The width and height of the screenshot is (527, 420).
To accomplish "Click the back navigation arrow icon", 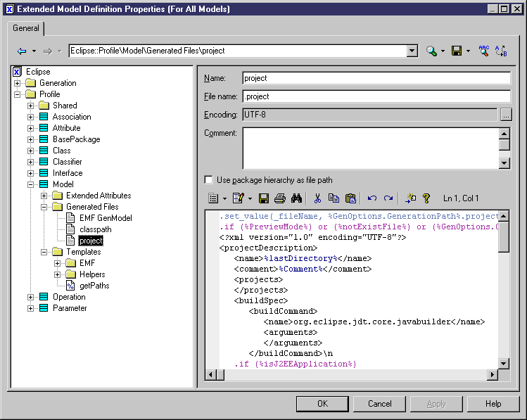I will [x=22, y=51].
